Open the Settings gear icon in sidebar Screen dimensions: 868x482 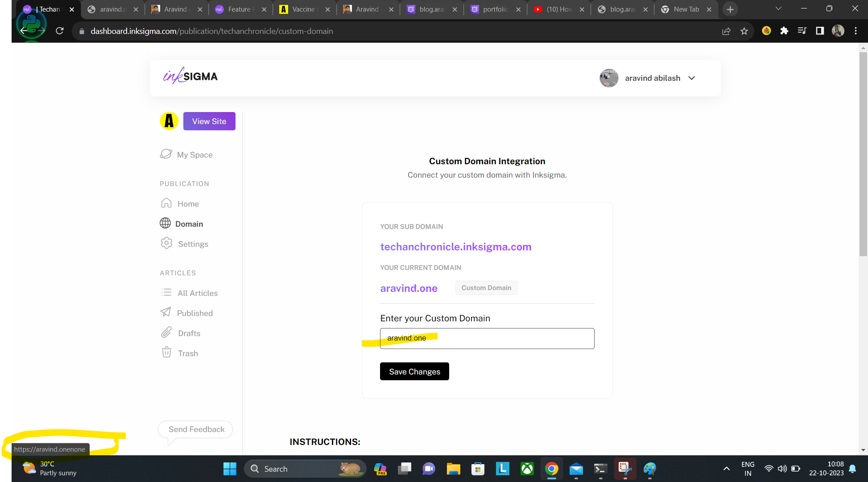point(166,243)
